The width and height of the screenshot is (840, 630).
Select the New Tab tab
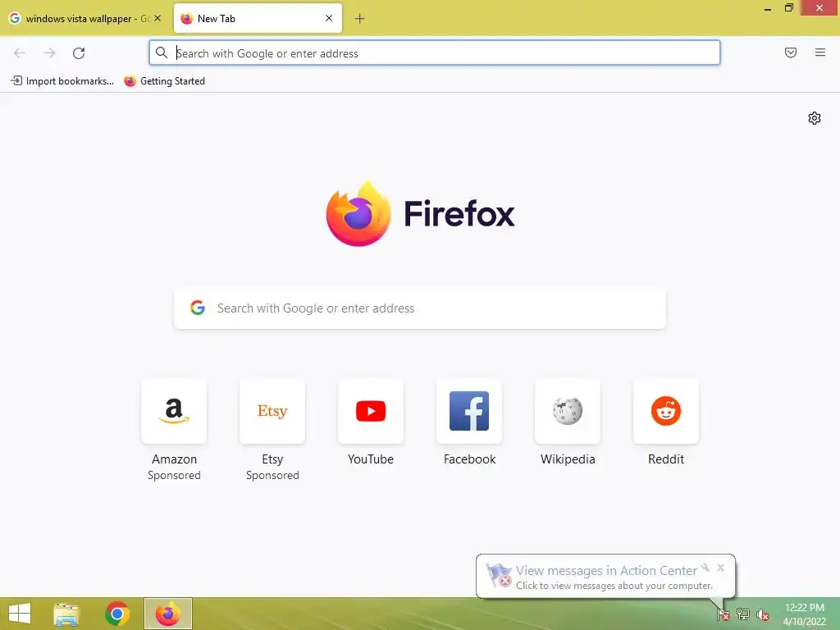[x=258, y=19]
